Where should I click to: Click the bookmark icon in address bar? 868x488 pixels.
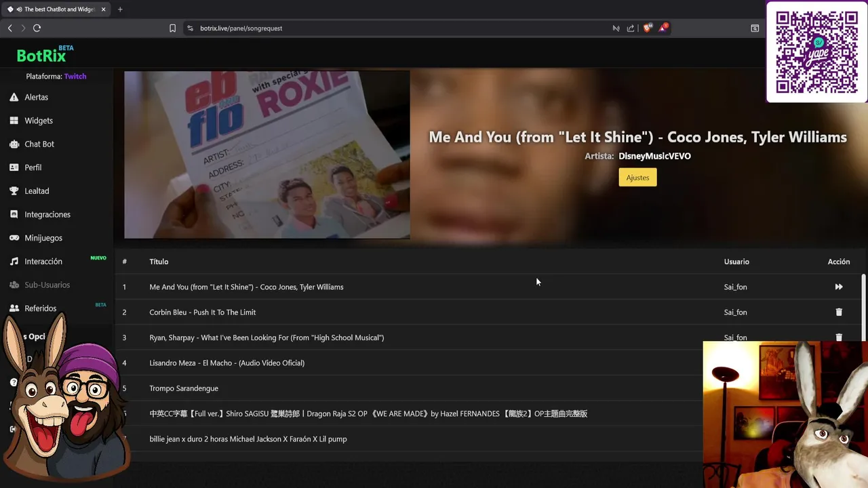point(172,28)
